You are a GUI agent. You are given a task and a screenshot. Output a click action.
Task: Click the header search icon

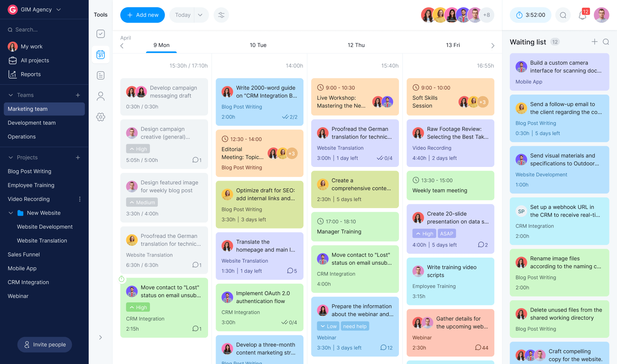point(563,15)
